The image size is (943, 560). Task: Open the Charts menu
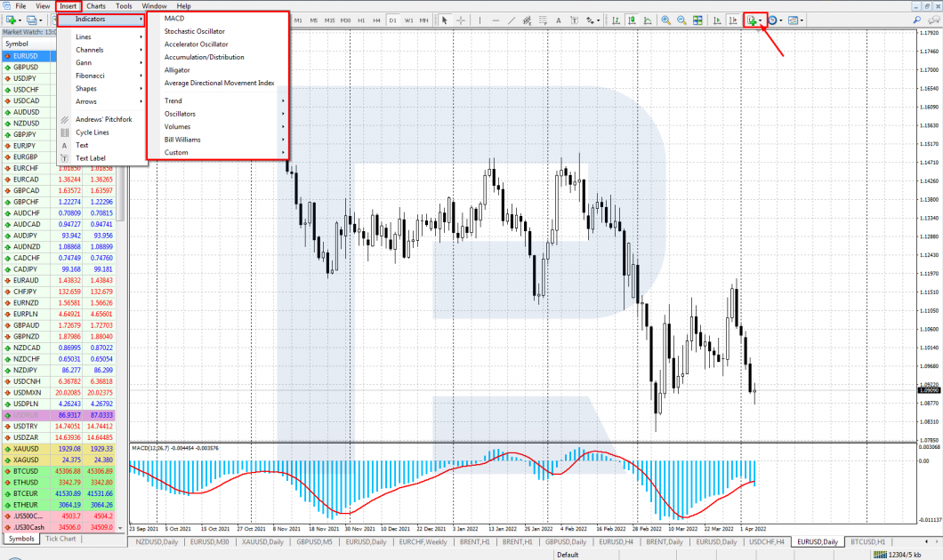(95, 6)
